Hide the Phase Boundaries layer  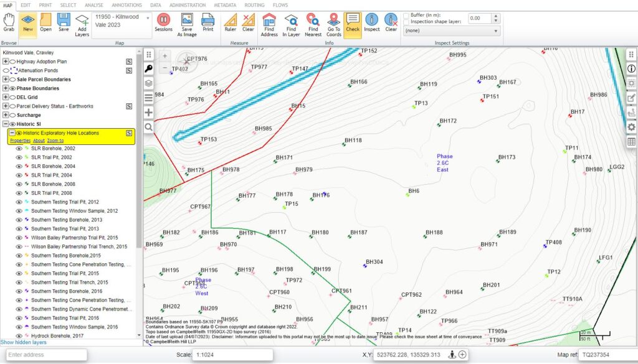point(12,88)
